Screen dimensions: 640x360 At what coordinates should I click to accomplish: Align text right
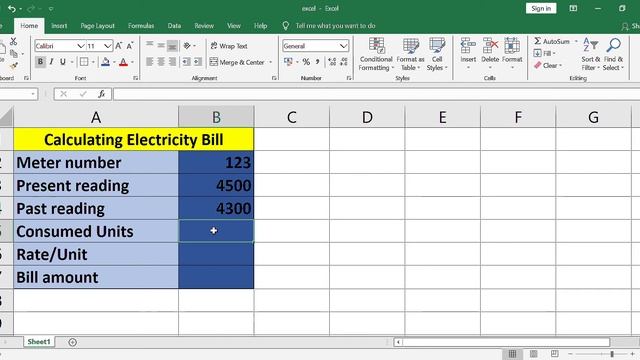pos(173,62)
